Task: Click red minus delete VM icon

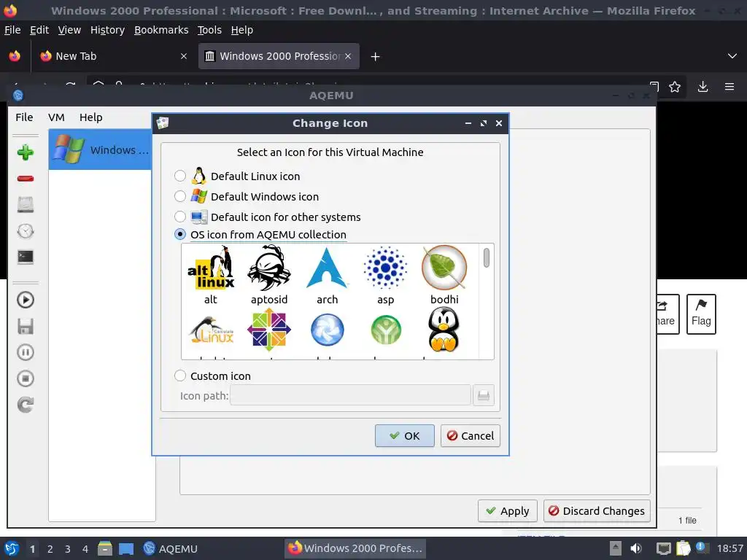Action: [x=26, y=179]
